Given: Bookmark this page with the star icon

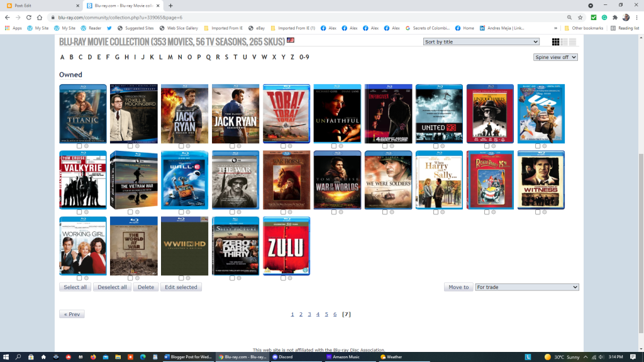Looking at the screenshot, I should [580, 18].
